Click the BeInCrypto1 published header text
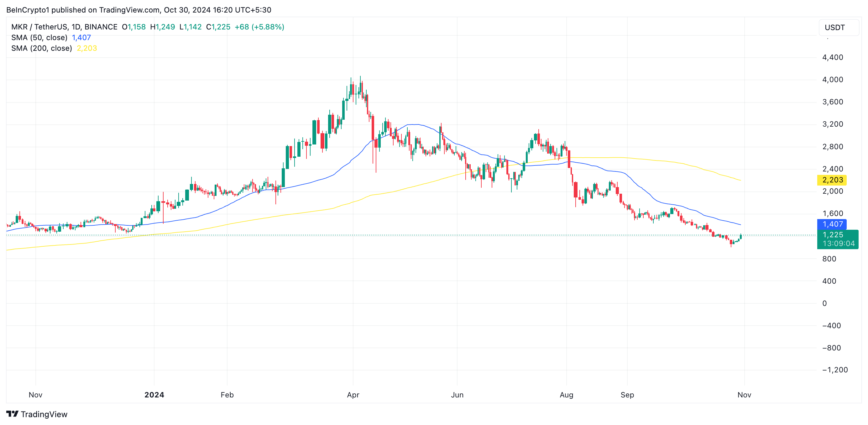868x425 pixels. click(139, 10)
